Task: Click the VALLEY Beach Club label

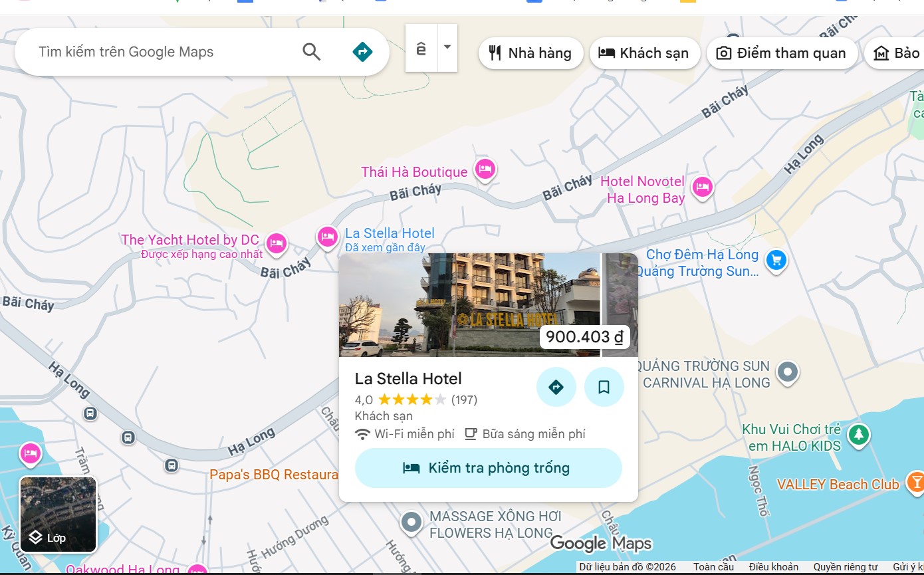Action: tap(838, 485)
